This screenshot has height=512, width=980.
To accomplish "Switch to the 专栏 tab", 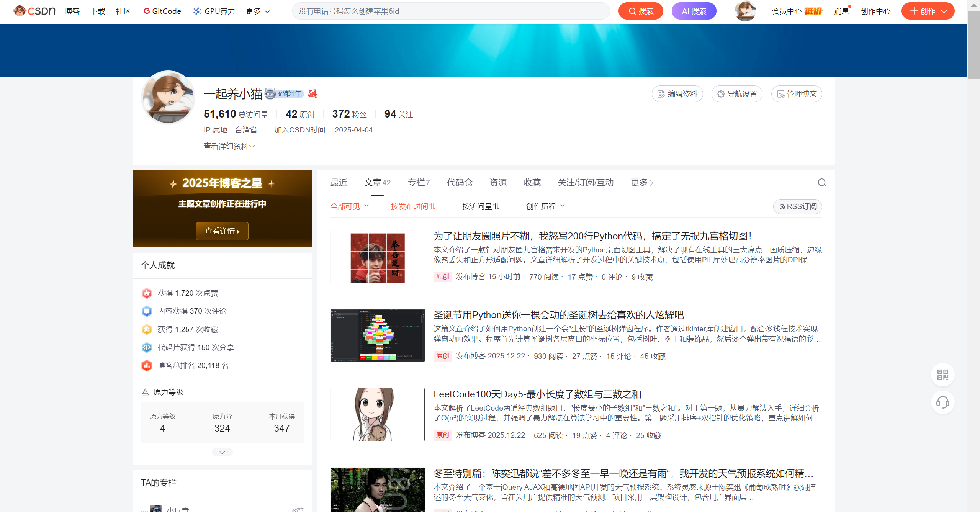I will pyautogui.click(x=419, y=183).
